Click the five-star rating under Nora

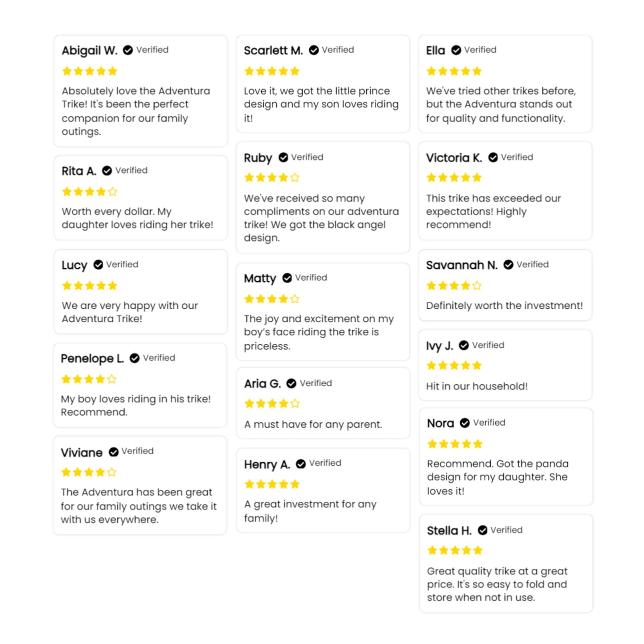[455, 444]
